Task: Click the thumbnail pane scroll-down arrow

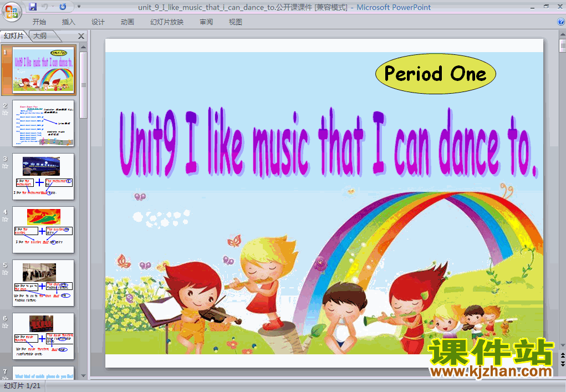Action: coord(83,376)
